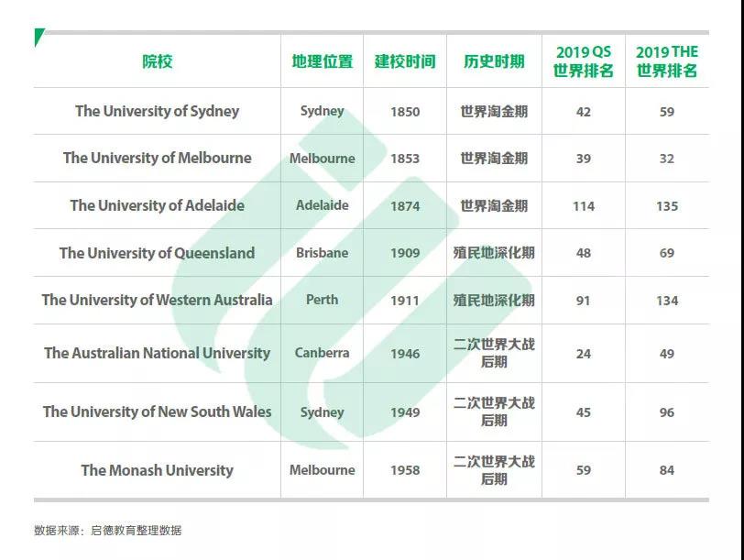This screenshot has width=744, height=560.
Task: Select The University of Adelaide name cell
Action: (x=157, y=205)
